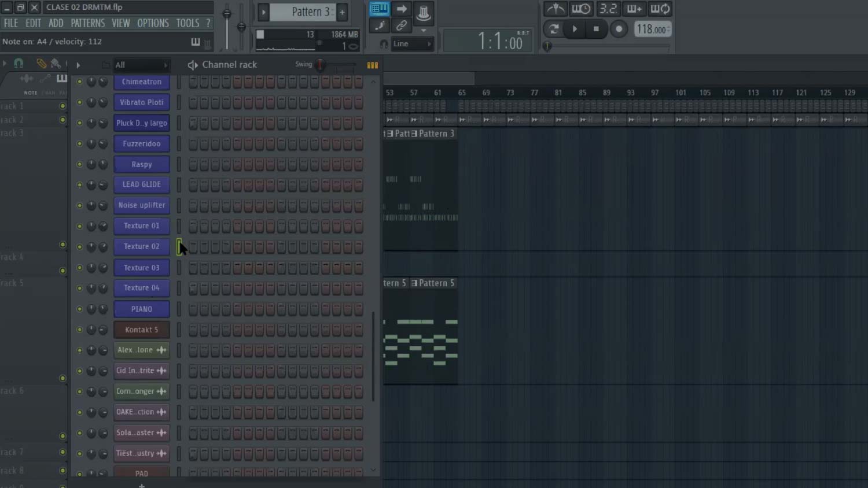Open the OPTIONS menu
The width and height of the screenshot is (868, 488).
coord(153,23)
